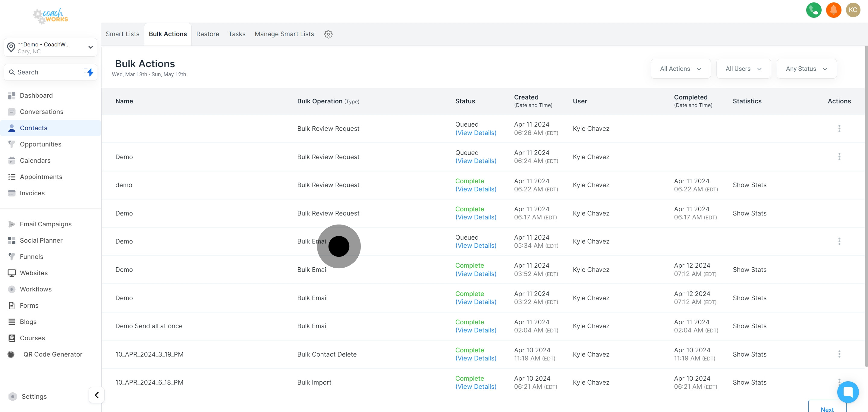Open the chat widget bubble icon
This screenshot has width=868, height=412.
click(848, 392)
